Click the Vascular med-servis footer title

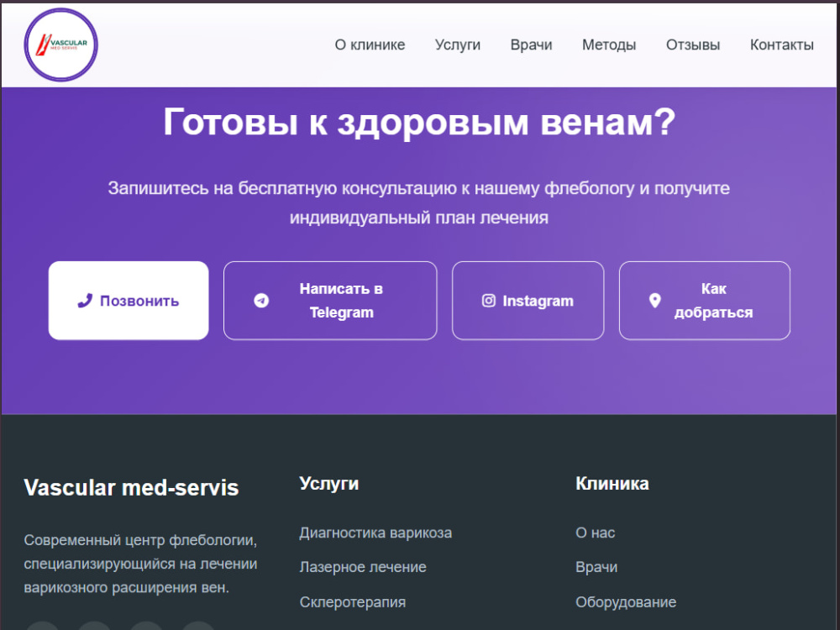coord(131,488)
